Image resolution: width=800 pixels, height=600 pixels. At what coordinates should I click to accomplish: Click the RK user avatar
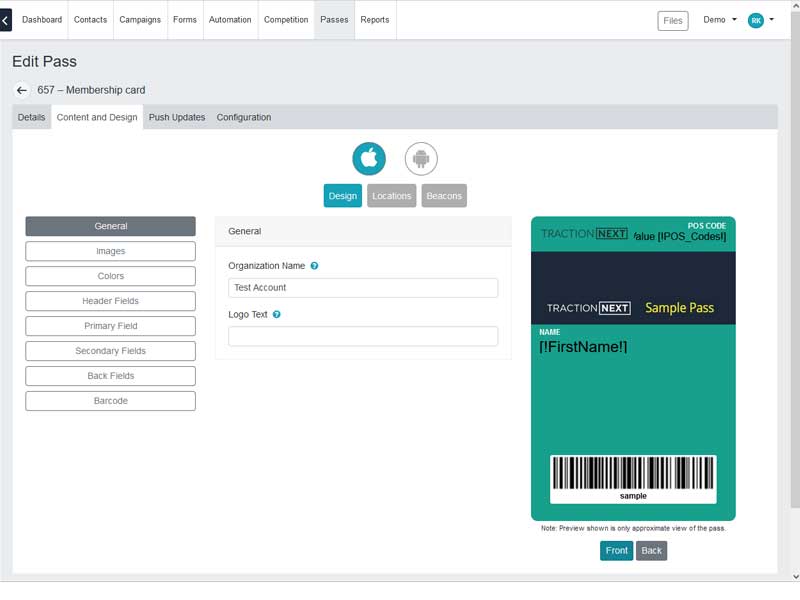756,20
